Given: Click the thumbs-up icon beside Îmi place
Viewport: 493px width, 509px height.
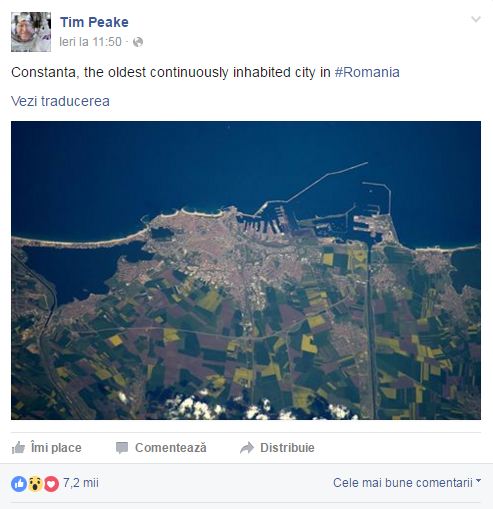Looking at the screenshot, I should tap(18, 448).
